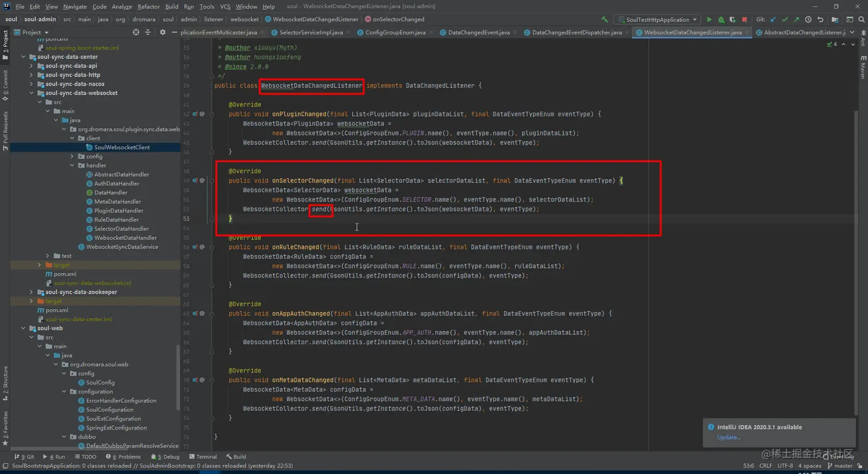Screen dimensions: 868x474
Task: Open the Refactor menu
Action: 148,6
